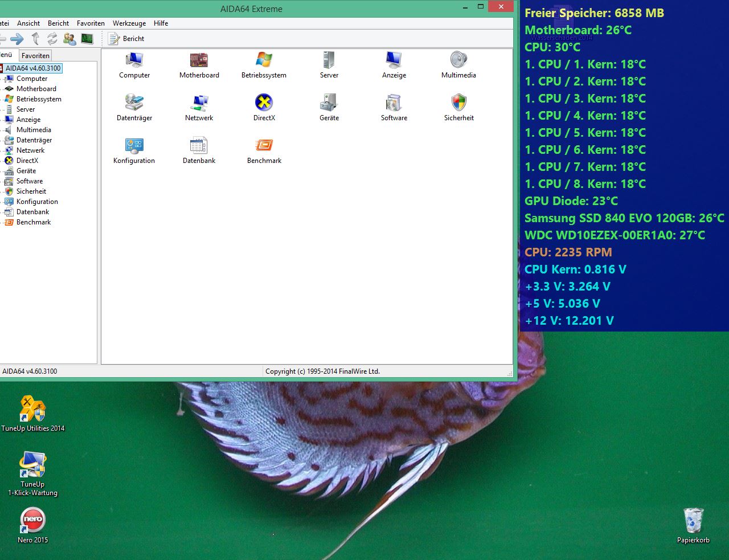
Task: Click the refresh arrows toolbar icon
Action: coord(52,39)
